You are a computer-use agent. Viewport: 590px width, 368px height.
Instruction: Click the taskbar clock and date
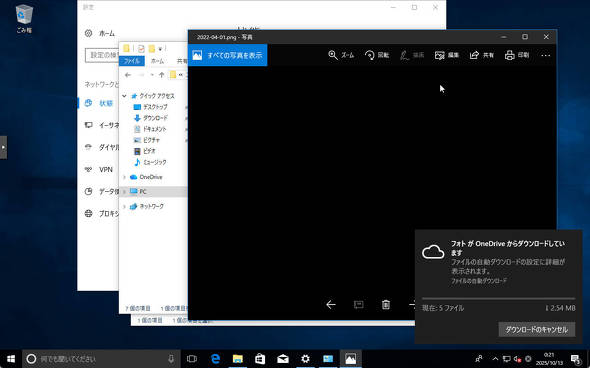(x=549, y=359)
